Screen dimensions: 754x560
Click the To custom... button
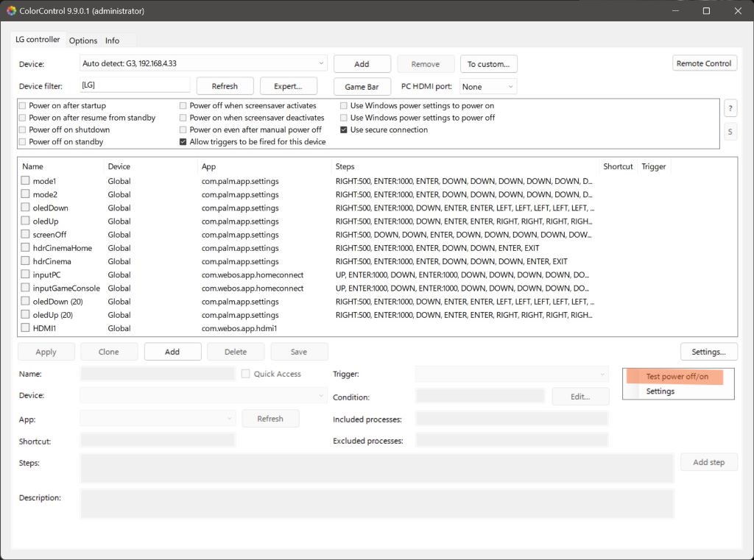coord(488,64)
